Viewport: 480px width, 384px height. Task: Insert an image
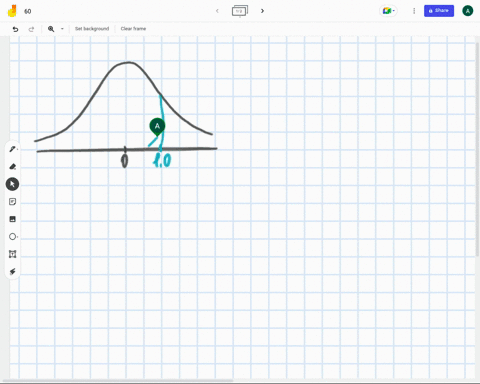click(x=12, y=219)
